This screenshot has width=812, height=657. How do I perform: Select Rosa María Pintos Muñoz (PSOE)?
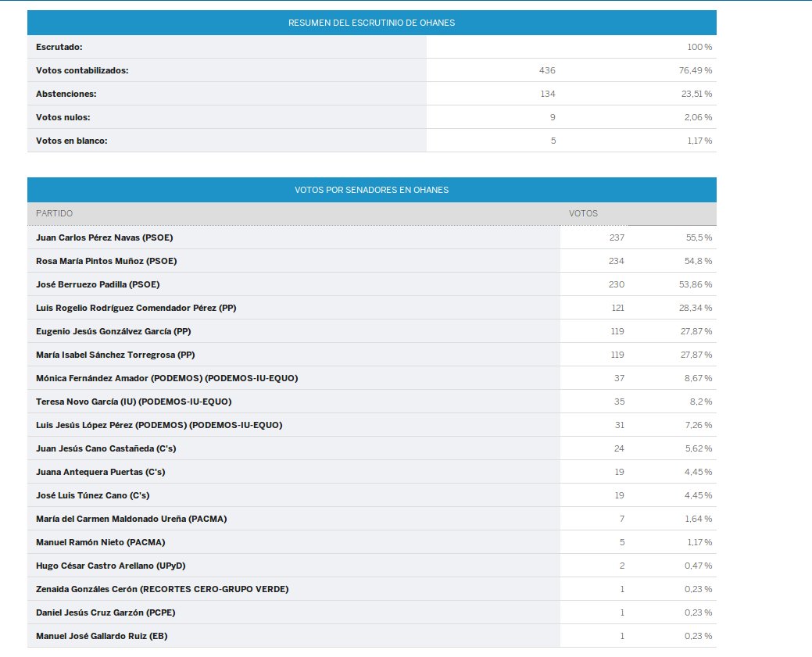[x=106, y=261]
